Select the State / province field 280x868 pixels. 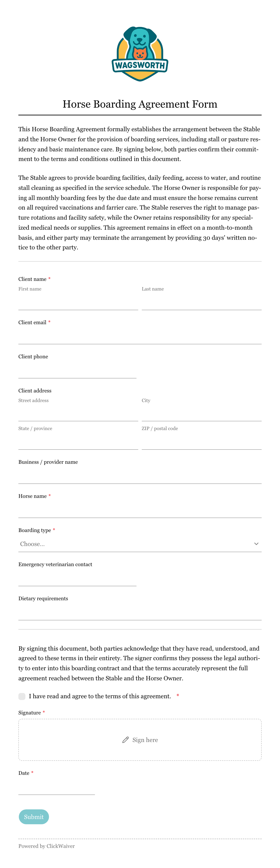click(78, 441)
